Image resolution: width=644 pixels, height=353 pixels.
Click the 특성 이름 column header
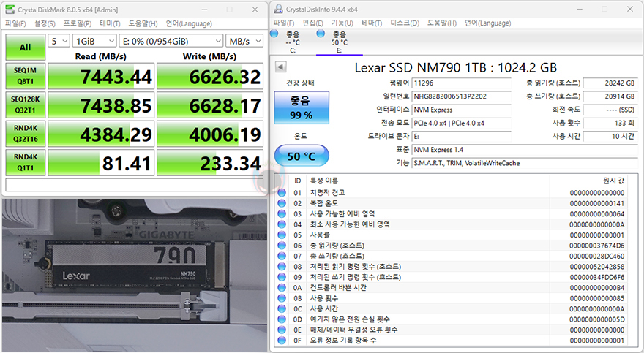coord(324,181)
